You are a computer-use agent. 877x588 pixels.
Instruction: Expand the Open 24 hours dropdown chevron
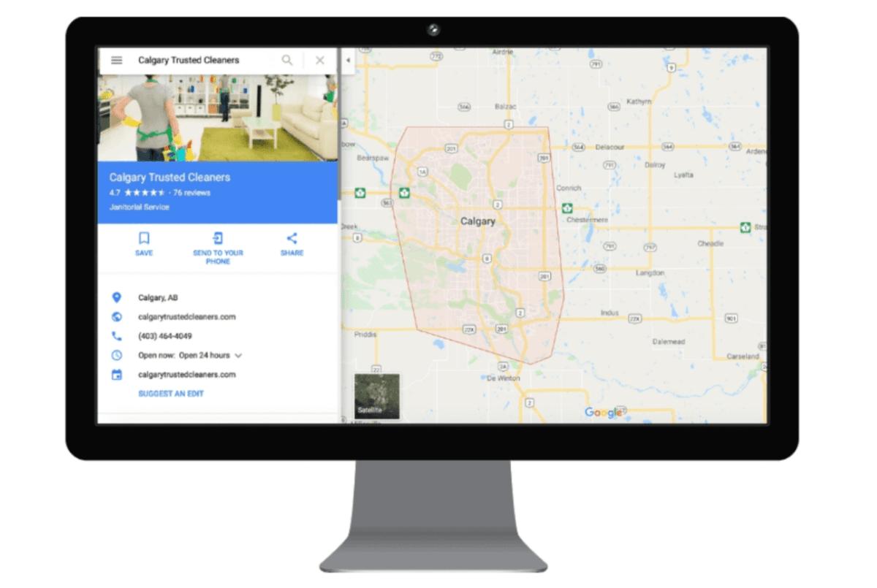(240, 356)
